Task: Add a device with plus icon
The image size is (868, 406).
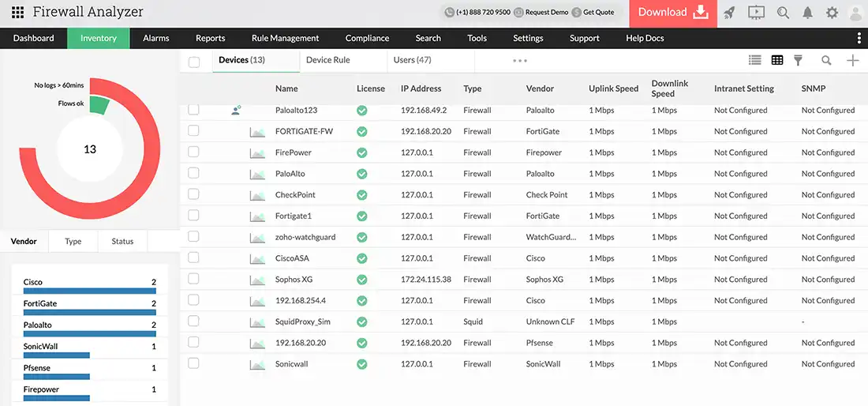Action: 853,60
